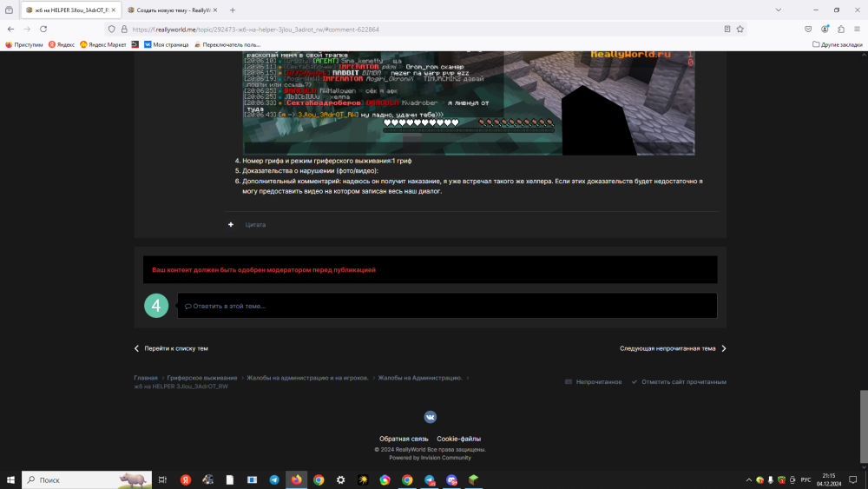Click the plus multi-quote icon beside Цитата

click(x=231, y=225)
